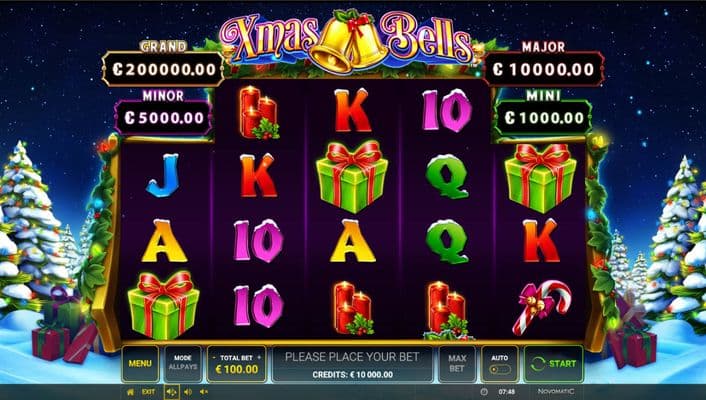The height and width of the screenshot is (400, 706).
Task: Select the medium sound volume icon
Action: coord(188,392)
